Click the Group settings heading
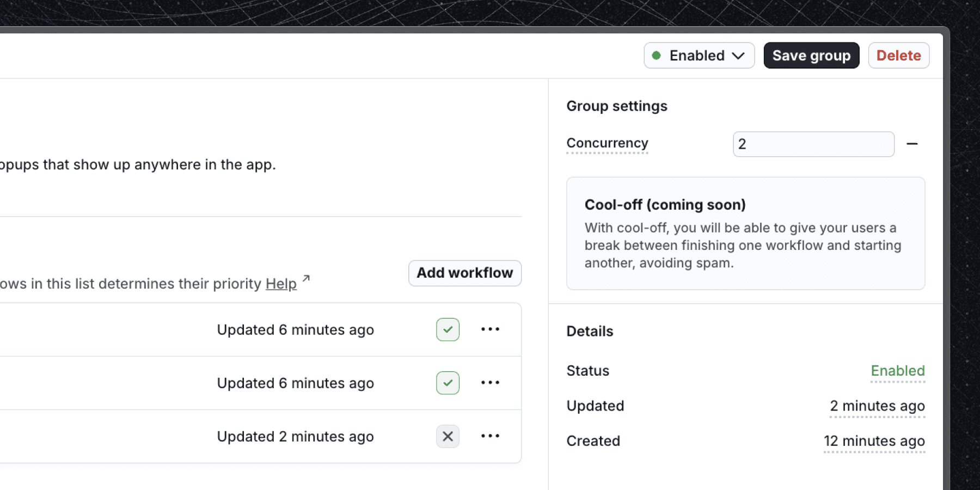Viewport: 980px width, 490px height. coord(617,106)
